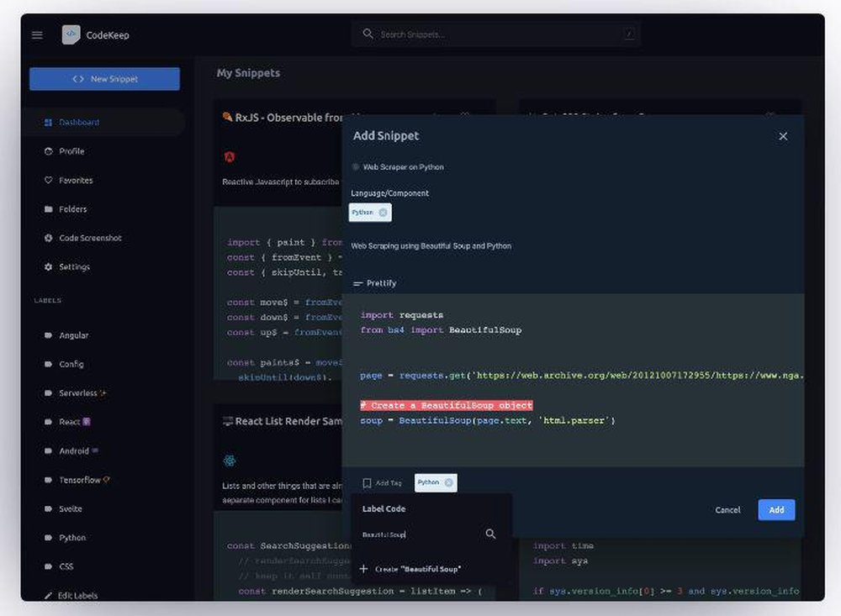This screenshot has width=841, height=616.
Task: Click the Add button
Action: click(776, 510)
